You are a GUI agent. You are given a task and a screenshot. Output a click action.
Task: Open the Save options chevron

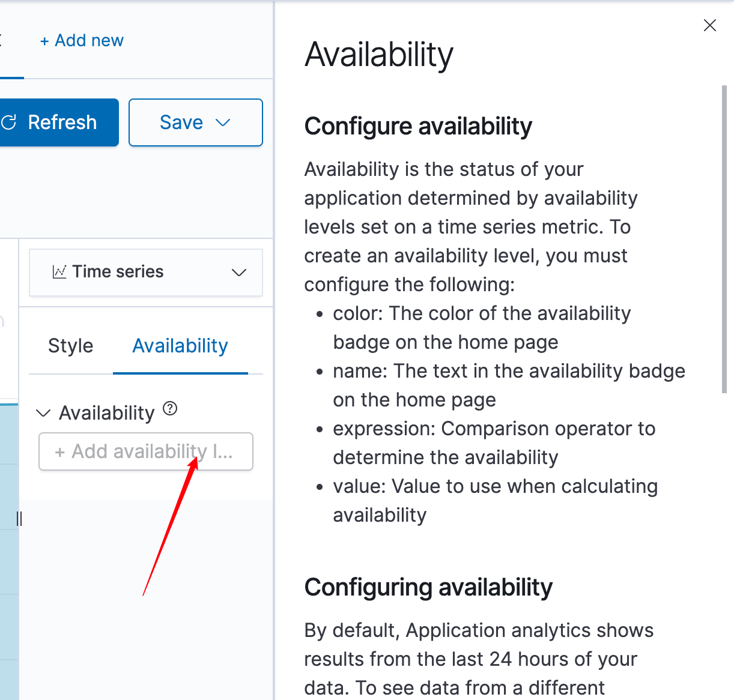coord(223,122)
